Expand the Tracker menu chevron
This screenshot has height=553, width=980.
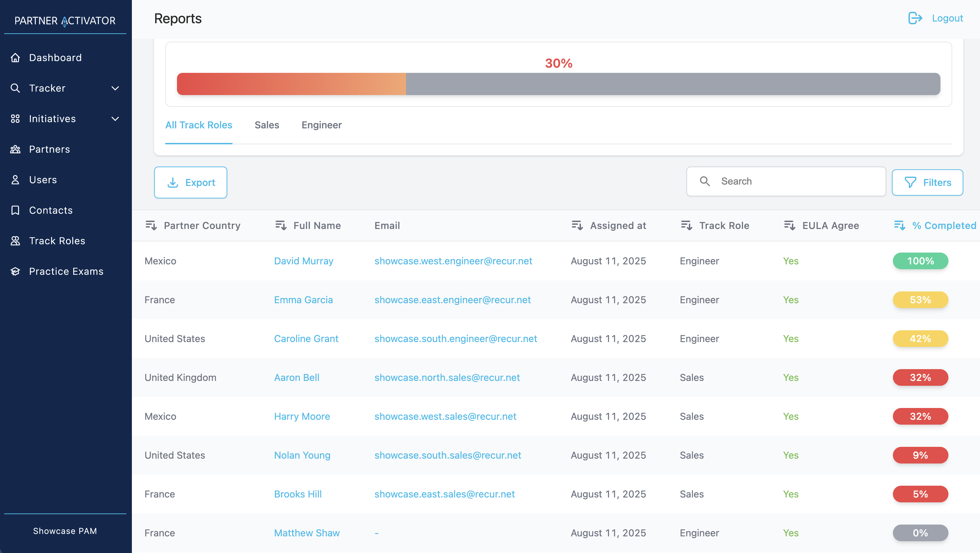(115, 88)
